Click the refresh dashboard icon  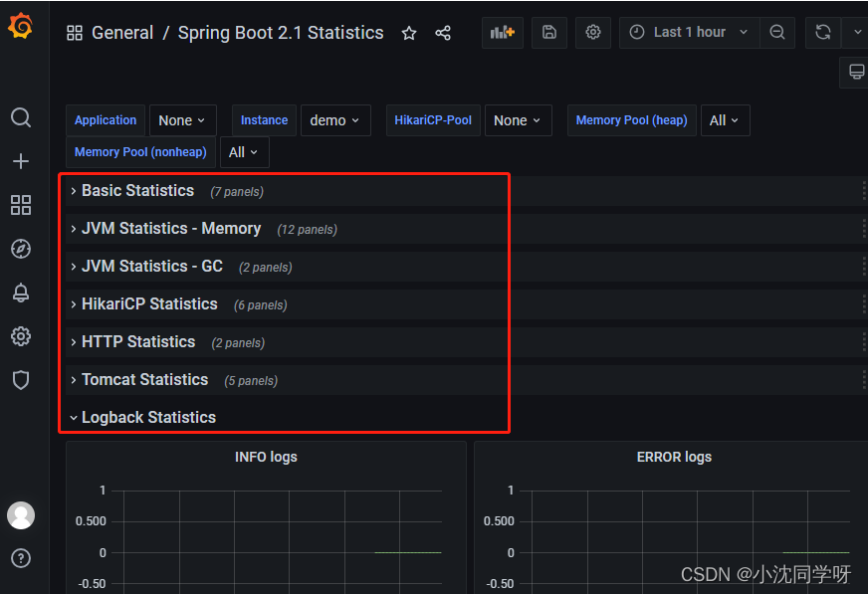click(x=823, y=33)
